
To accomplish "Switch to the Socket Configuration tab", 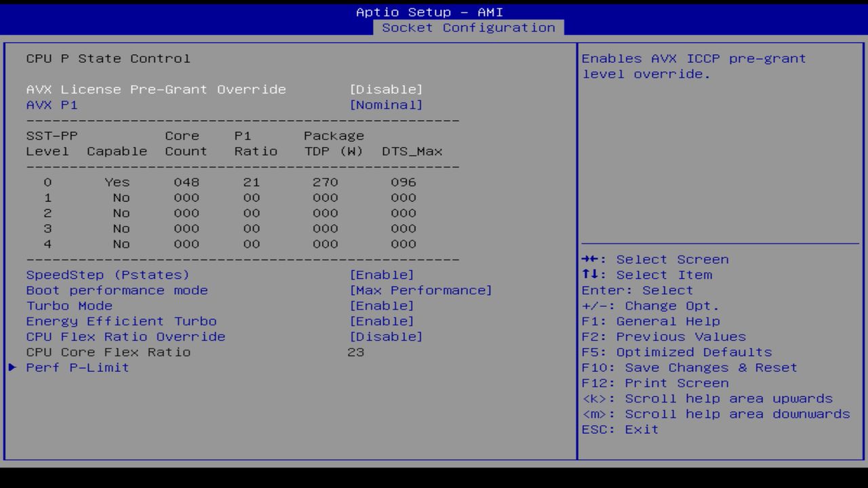I will click(x=469, y=27).
